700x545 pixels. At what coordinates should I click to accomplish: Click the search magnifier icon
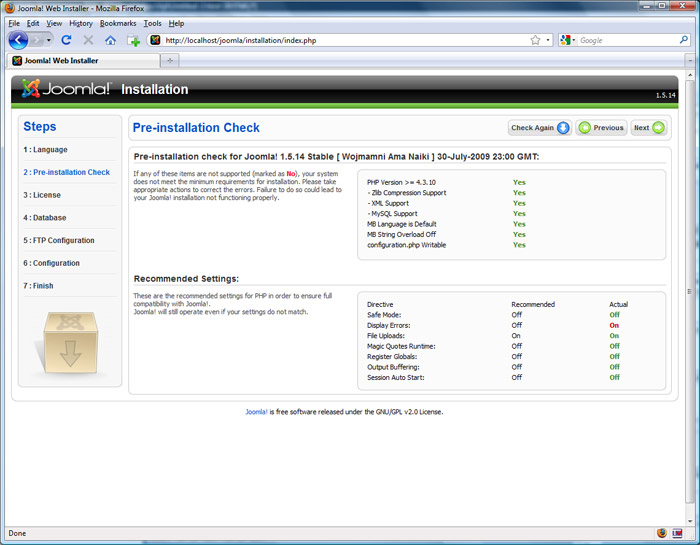[683, 40]
